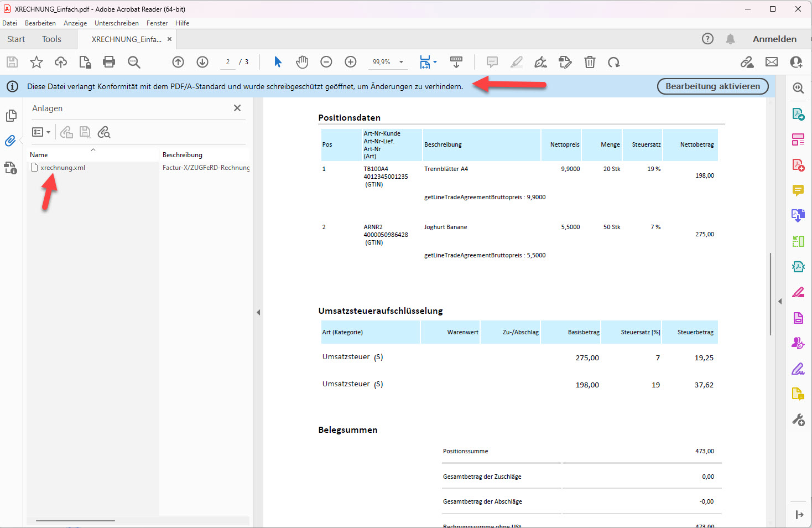The image size is (812, 528).
Task: Click the Save file icon
Action: click(12, 62)
